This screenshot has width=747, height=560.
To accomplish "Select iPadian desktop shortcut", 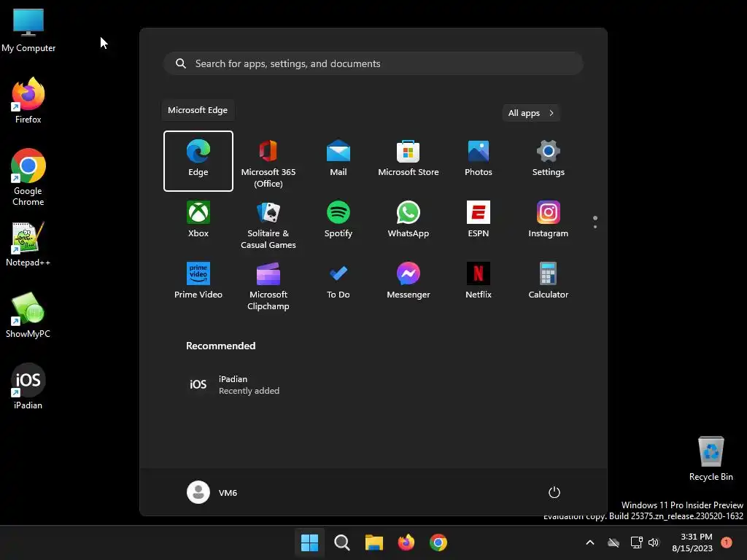I will (28, 386).
